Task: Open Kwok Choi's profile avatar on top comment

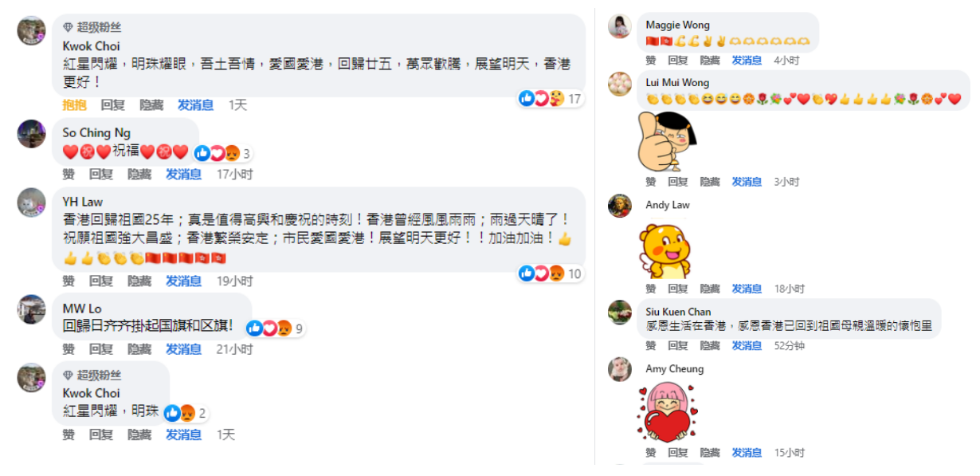Action: pyautogui.click(x=32, y=30)
